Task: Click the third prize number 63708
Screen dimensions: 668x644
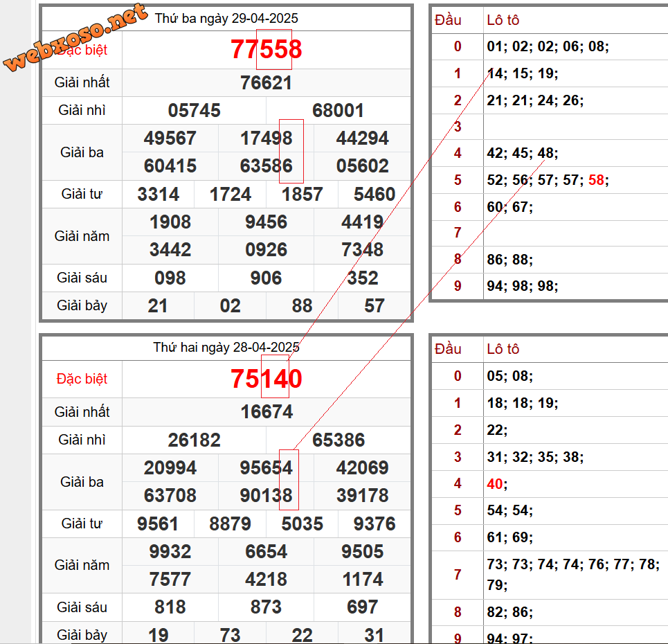Action: (x=170, y=495)
